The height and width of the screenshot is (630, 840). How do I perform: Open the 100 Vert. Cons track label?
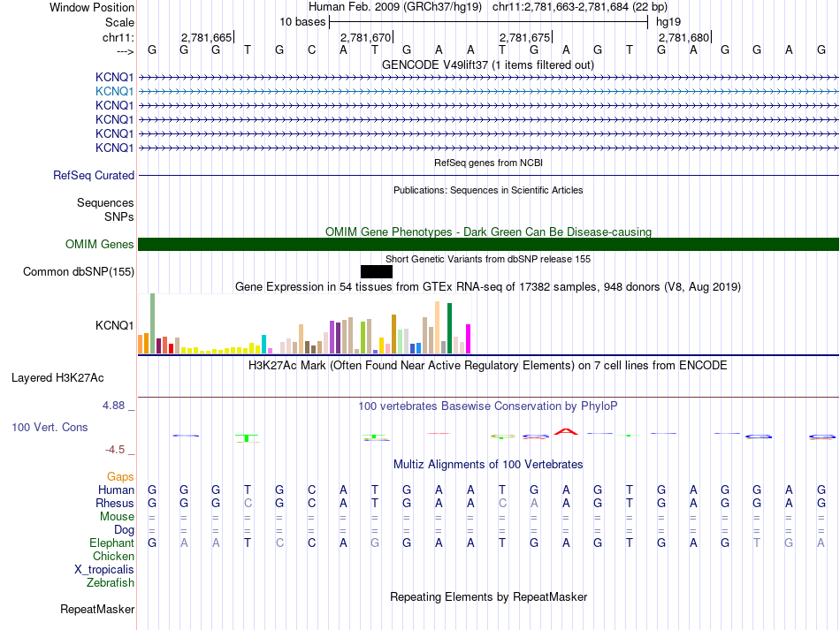pos(50,427)
